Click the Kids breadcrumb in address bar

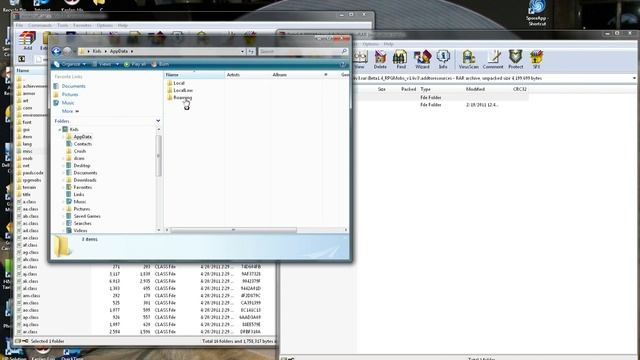click(x=97, y=51)
